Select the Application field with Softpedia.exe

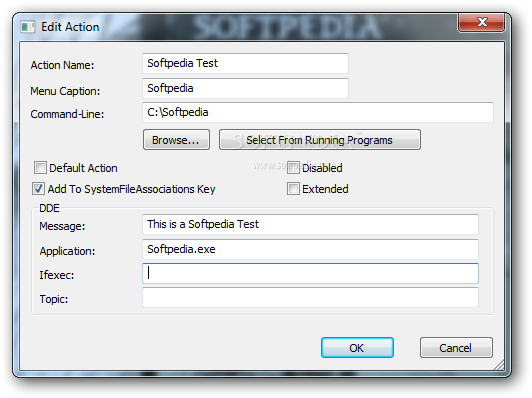[x=310, y=249]
